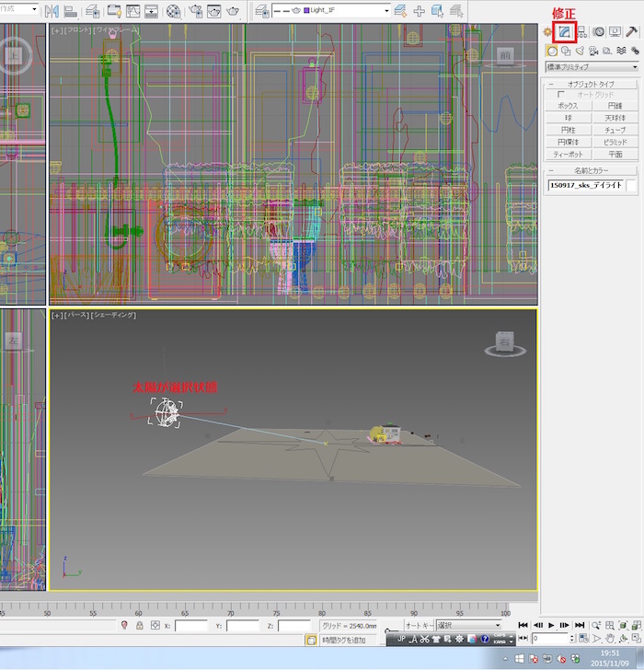Viewport: 644px width, 670px height.
Task: Click the ボックス primitive button
Action: [568, 107]
